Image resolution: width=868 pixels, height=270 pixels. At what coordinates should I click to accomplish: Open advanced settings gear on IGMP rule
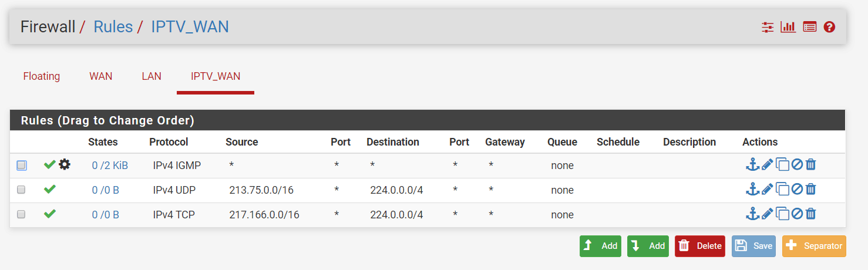(x=65, y=165)
